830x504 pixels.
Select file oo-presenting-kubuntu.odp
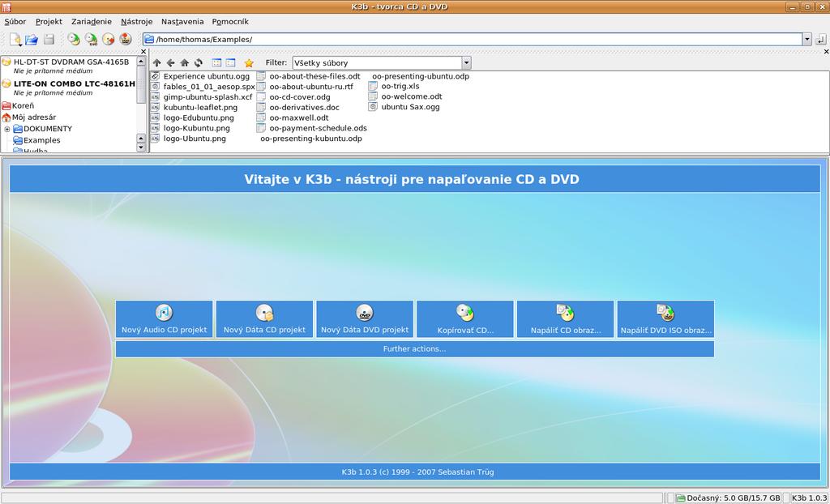point(311,139)
